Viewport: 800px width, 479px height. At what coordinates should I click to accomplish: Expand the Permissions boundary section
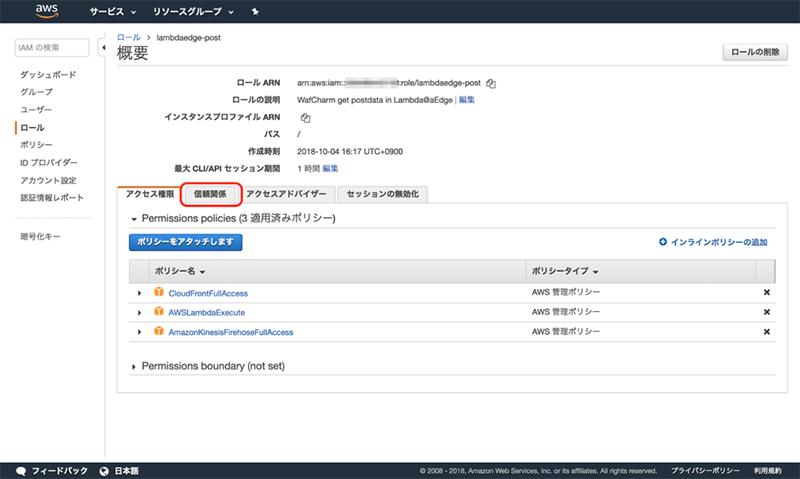(135, 367)
